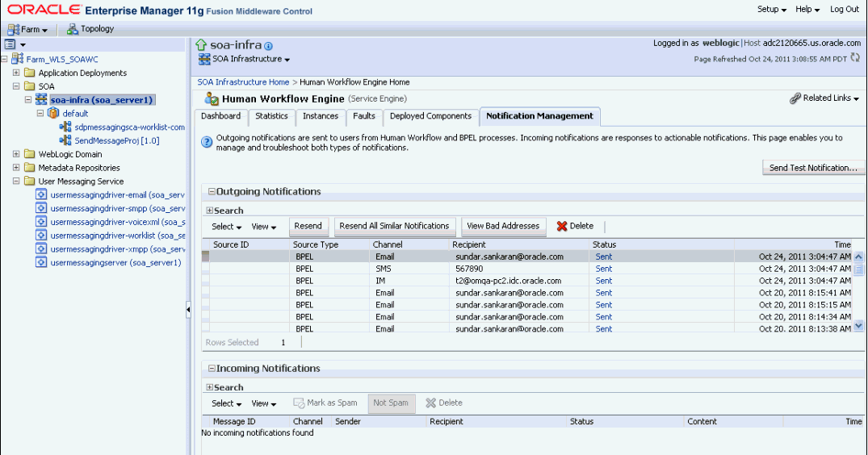Viewport: 868px width, 455px height.
Task: Click the soa-infra information icon
Action: (x=269, y=47)
